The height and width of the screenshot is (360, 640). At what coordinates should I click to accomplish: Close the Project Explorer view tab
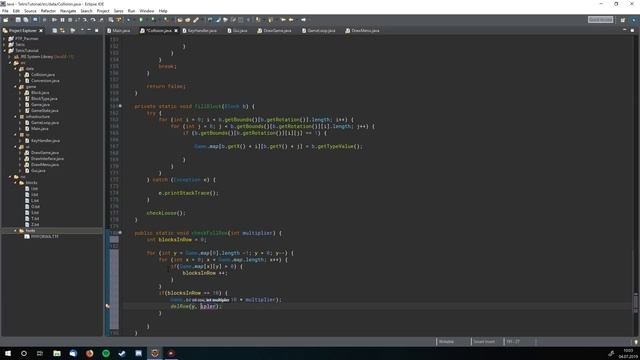click(41, 31)
